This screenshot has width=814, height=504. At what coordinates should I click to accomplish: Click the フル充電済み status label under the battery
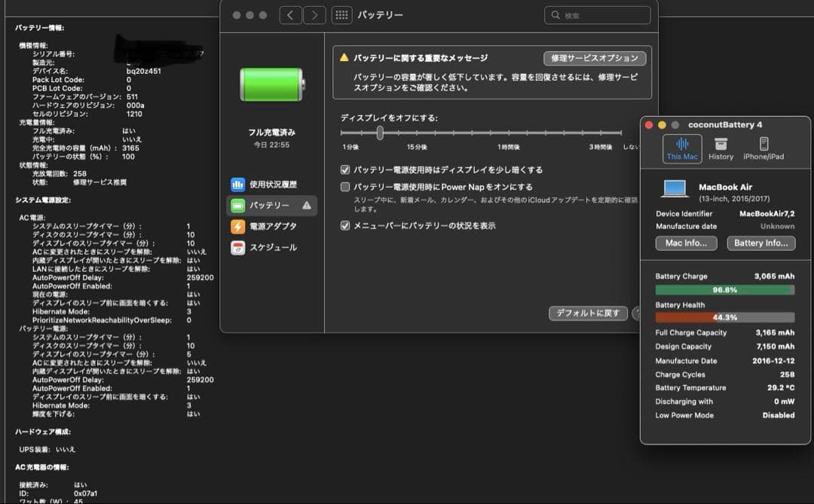click(271, 133)
